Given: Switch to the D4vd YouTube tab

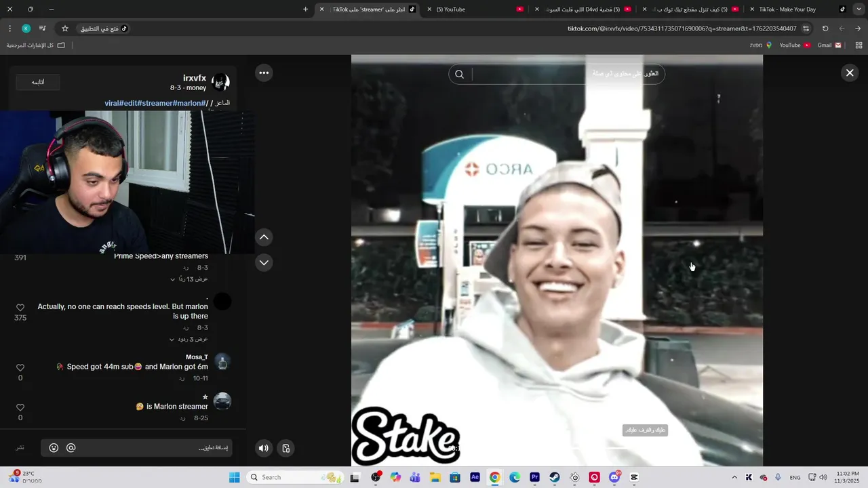Looking at the screenshot, I should click(x=583, y=9).
